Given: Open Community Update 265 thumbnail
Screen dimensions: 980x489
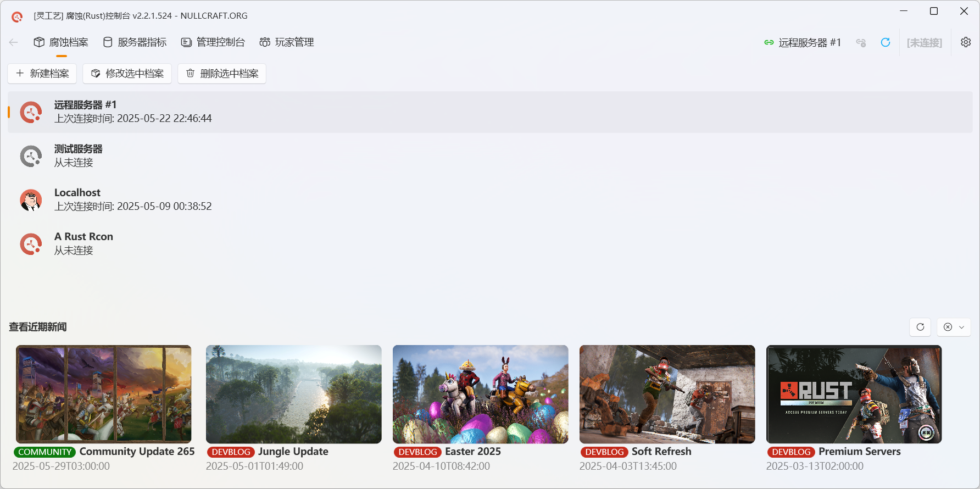Looking at the screenshot, I should 104,394.
